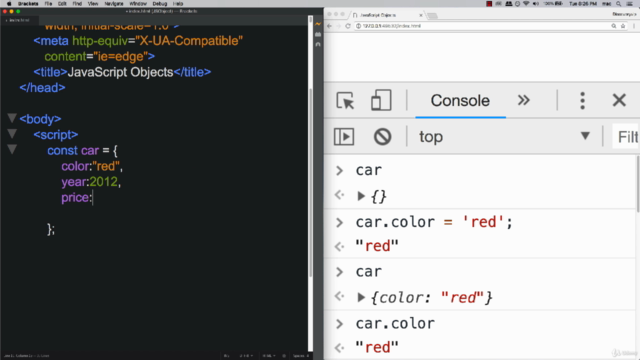The height and width of the screenshot is (360, 640).
Task: Open the Chrome three-dot menu
Action: point(634,26)
